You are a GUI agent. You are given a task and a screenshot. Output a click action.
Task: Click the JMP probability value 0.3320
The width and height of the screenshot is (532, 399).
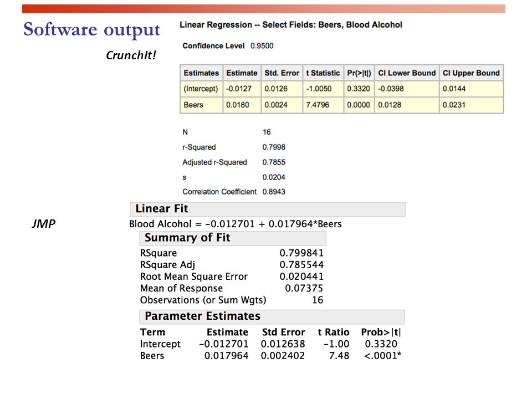tap(381, 344)
